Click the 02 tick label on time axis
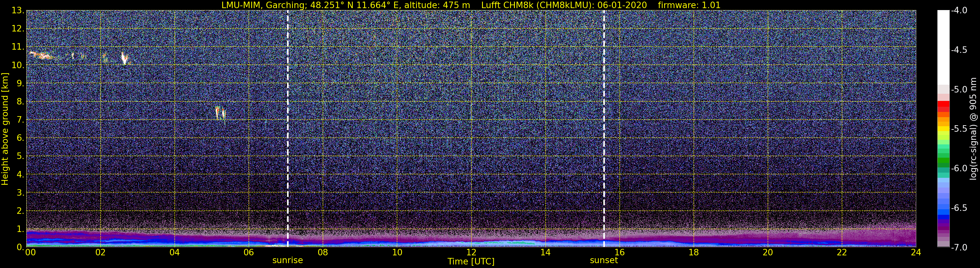Image resolution: width=980 pixels, height=268 pixels. click(x=100, y=253)
